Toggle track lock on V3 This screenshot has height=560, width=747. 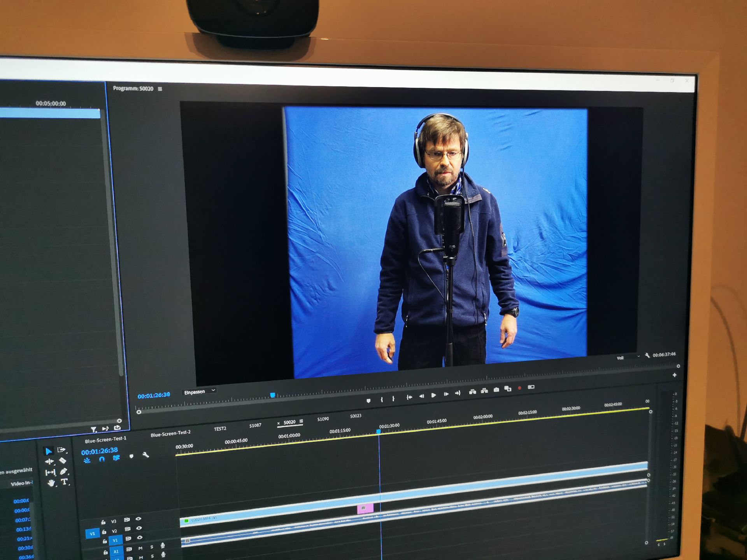click(x=103, y=522)
